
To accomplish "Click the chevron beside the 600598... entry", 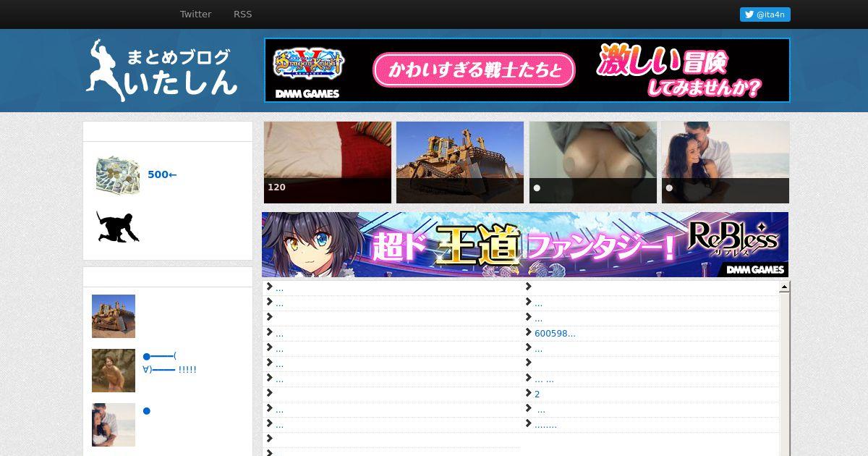I will (528, 333).
